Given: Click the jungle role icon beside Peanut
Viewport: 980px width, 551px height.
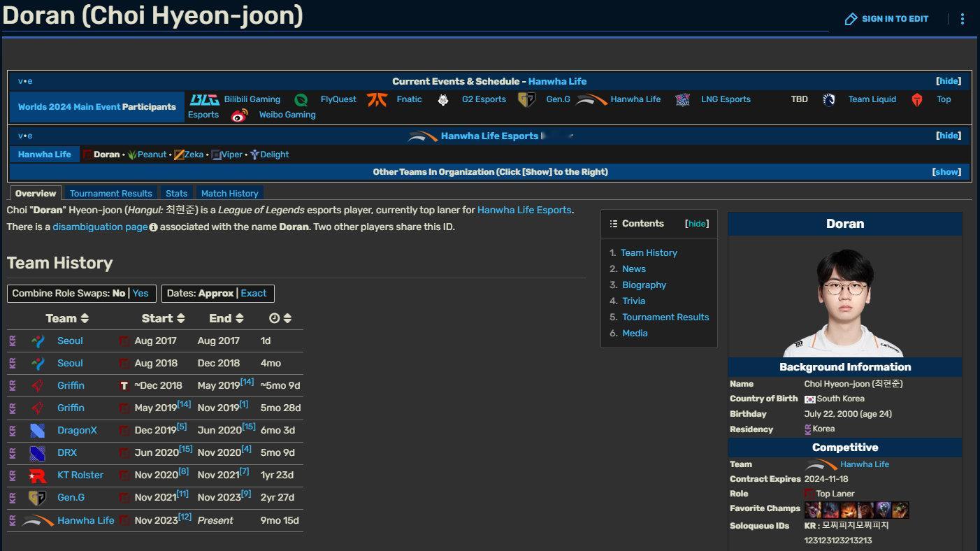Looking at the screenshot, I should [132, 155].
